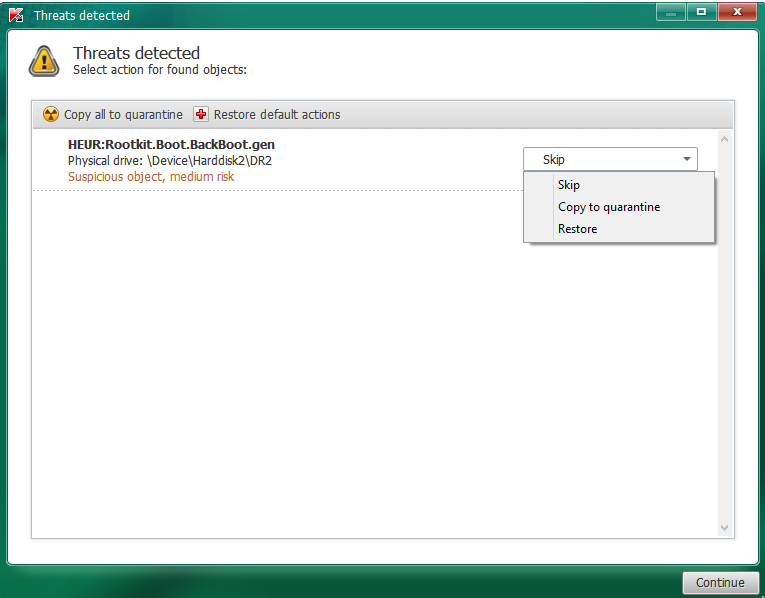Click the scrollbar down arrow
765x598 pixels.
(x=725, y=528)
